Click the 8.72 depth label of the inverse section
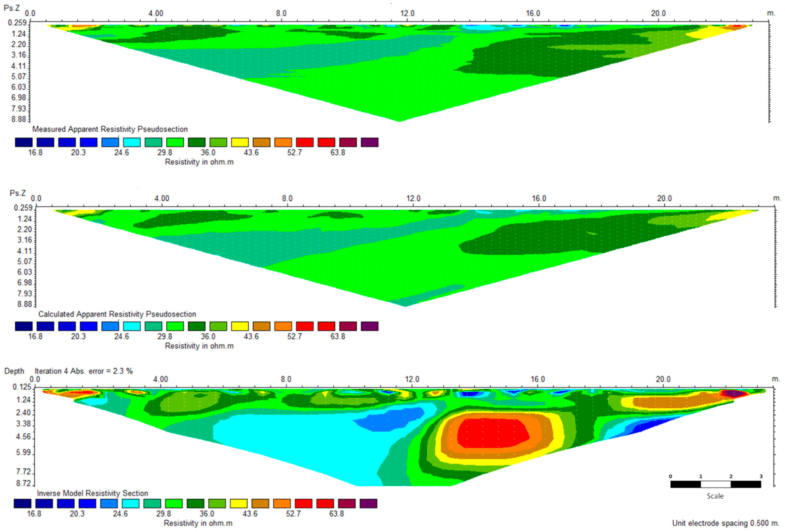 [x=23, y=483]
